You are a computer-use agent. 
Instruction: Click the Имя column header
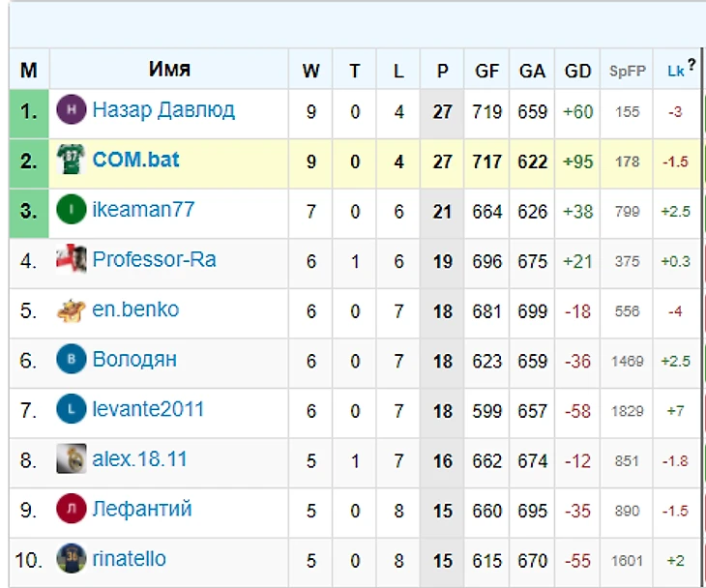click(169, 70)
